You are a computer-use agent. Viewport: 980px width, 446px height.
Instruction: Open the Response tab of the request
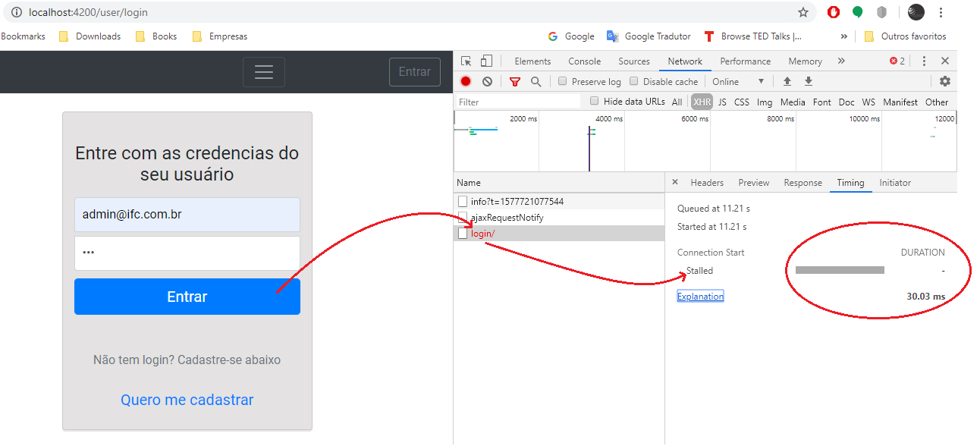[x=803, y=183]
